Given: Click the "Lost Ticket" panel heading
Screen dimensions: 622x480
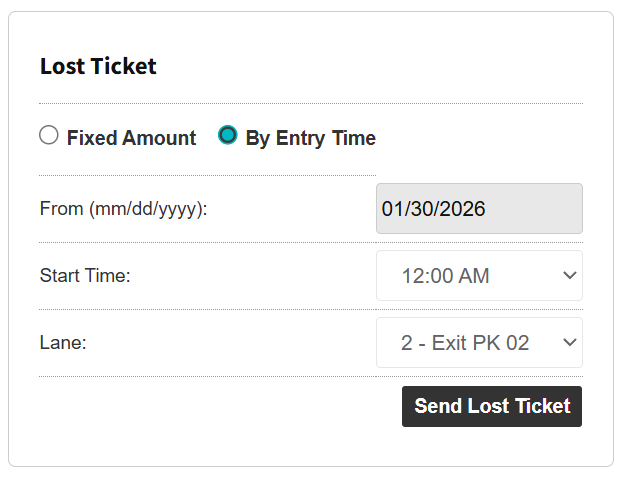Looking at the screenshot, I should click(x=98, y=67).
